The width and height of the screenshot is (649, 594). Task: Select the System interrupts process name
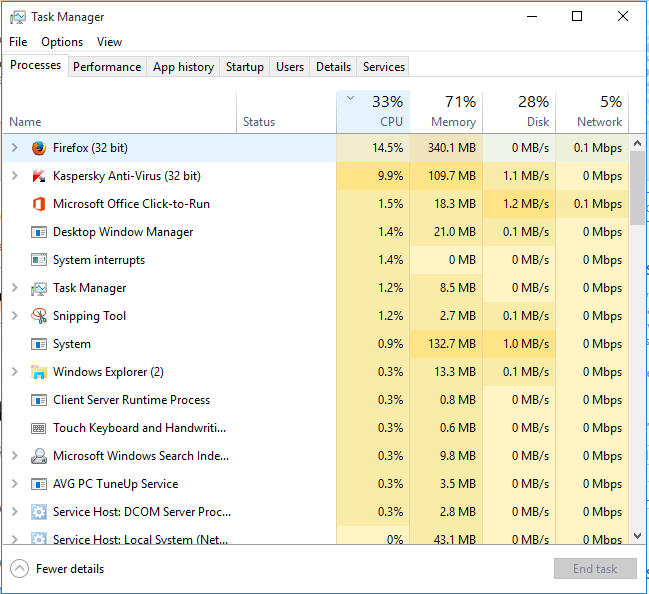(x=99, y=260)
